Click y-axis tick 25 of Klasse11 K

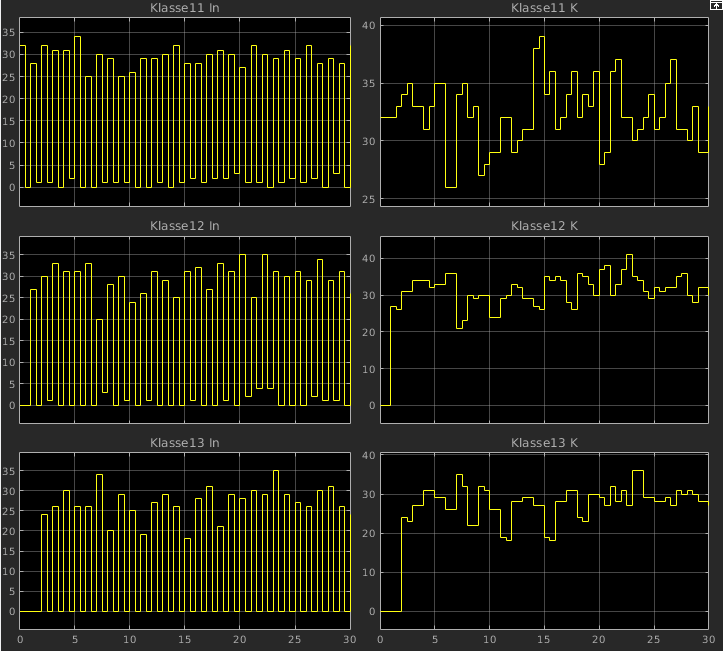click(366, 200)
